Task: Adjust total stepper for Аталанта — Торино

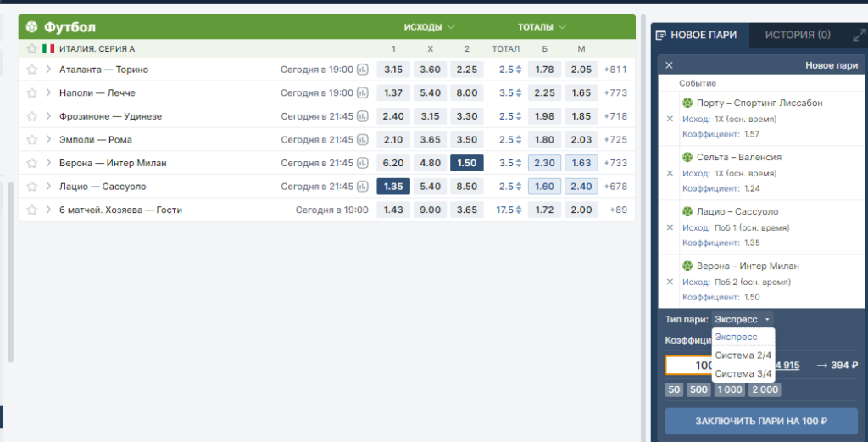Action: coord(519,70)
